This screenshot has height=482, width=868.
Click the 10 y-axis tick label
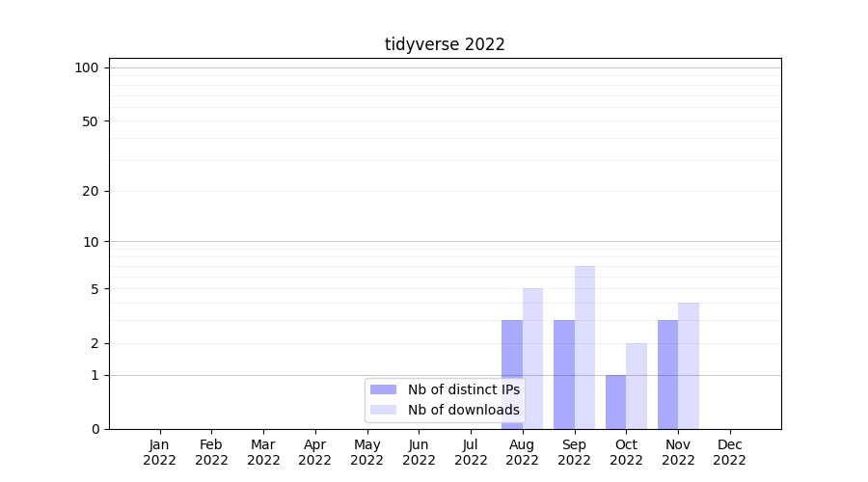point(90,242)
